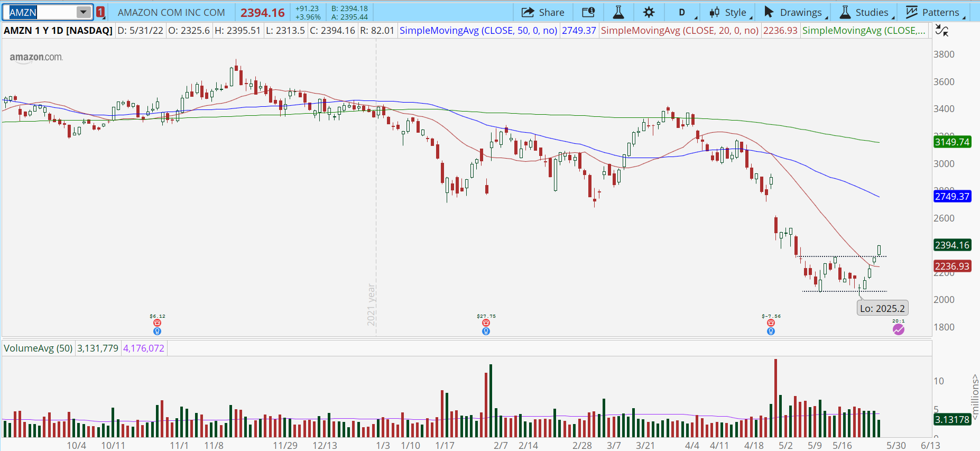The width and height of the screenshot is (980, 451).
Task: Click the blue 2749.37 value in the header
Action: (x=579, y=31)
